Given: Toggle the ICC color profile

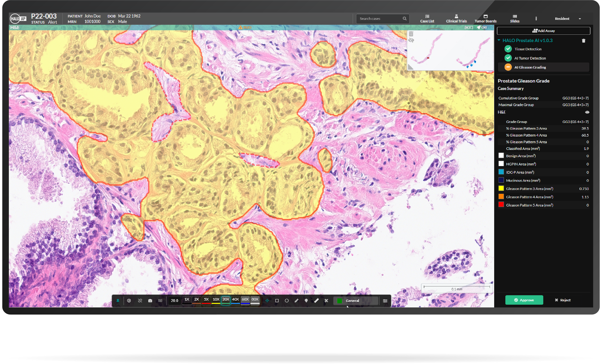Looking at the screenshot, I should click(x=468, y=27).
